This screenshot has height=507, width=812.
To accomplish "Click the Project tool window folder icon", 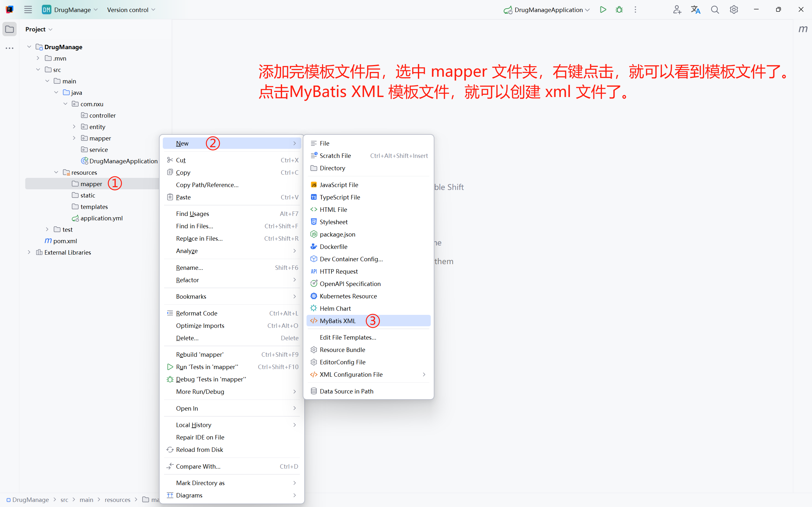I will tap(10, 29).
